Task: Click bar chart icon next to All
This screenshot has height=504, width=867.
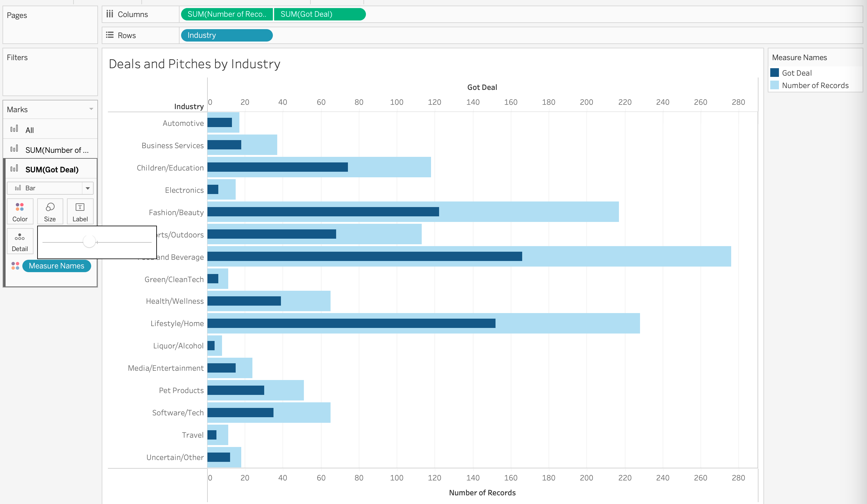Action: point(14,129)
